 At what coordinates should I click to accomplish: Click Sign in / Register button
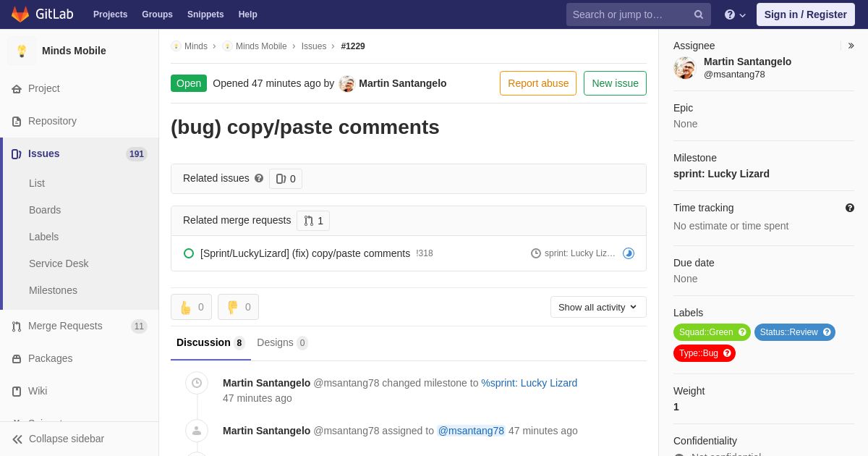(x=806, y=14)
